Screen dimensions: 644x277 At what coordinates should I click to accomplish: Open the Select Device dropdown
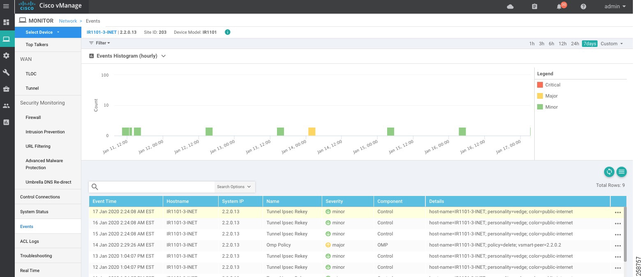pos(48,32)
